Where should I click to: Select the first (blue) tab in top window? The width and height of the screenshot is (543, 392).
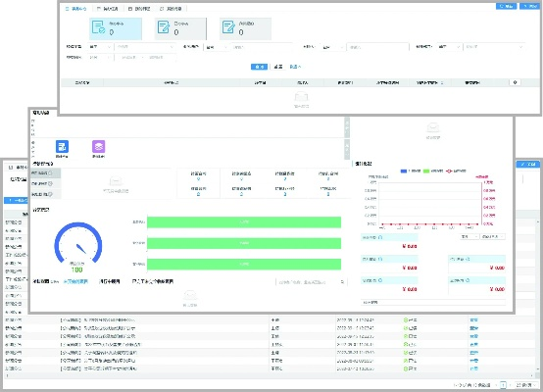pyautogui.click(x=75, y=9)
